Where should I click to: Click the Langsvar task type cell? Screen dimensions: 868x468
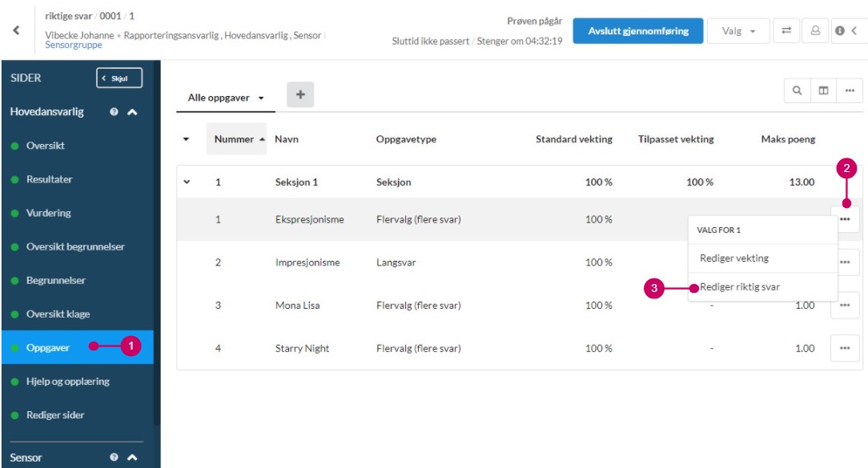pos(396,262)
